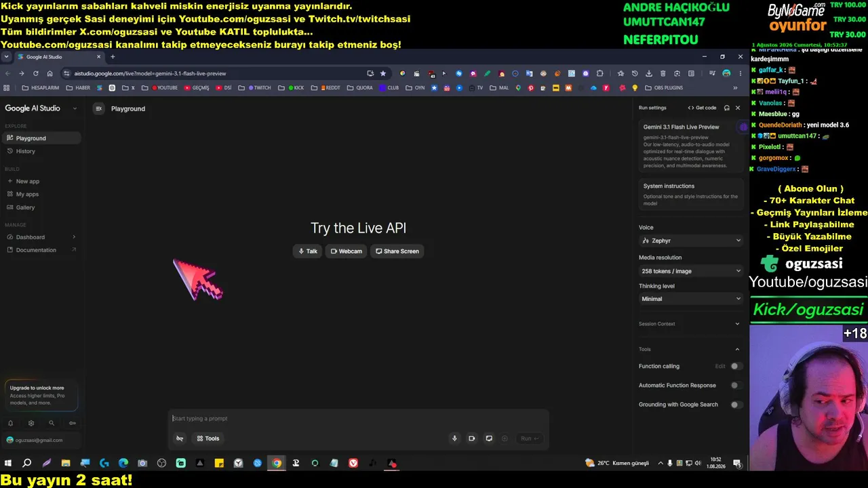Reload the page in Chrome
The image size is (868, 488).
[35, 73]
